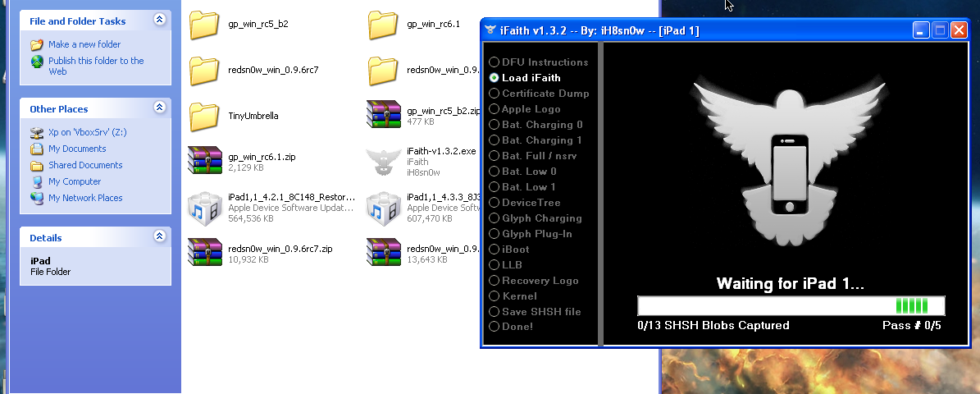Open Xp on 'VboxSrv' (Z:) link
This screenshot has width=980, height=394.
tap(88, 133)
